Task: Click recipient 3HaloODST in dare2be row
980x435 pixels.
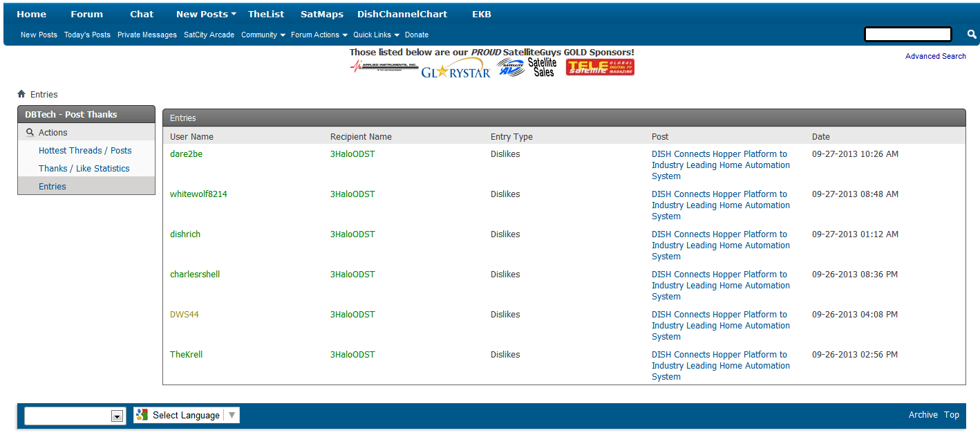Action: pyautogui.click(x=352, y=154)
